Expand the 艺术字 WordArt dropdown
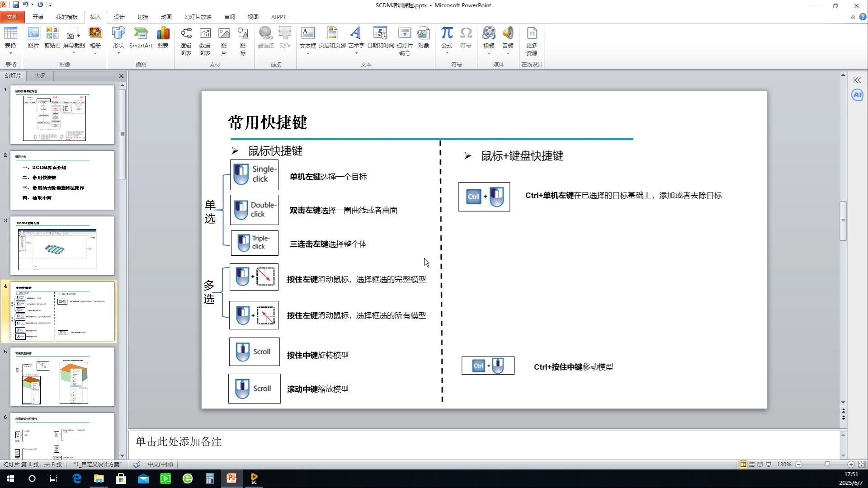Image resolution: width=868 pixels, height=488 pixels. [x=356, y=53]
